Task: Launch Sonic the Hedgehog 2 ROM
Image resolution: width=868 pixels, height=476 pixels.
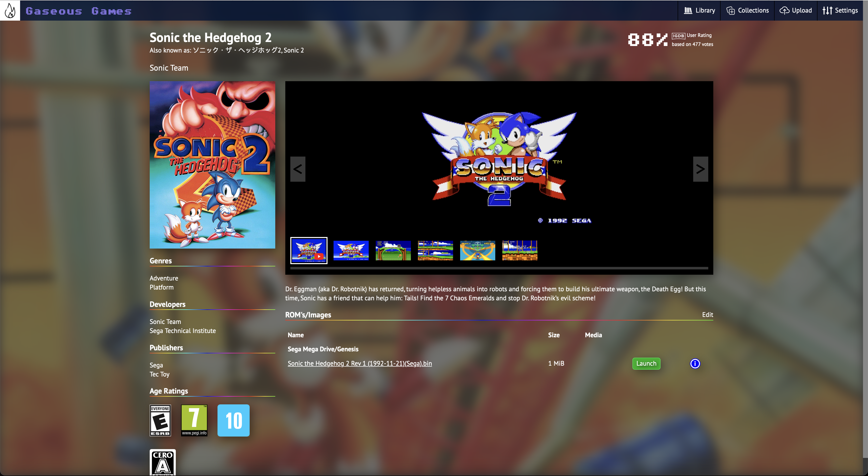Action: 646,363
